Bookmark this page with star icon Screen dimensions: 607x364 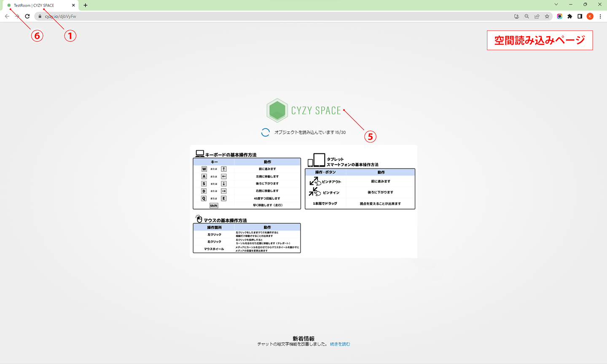547,16
